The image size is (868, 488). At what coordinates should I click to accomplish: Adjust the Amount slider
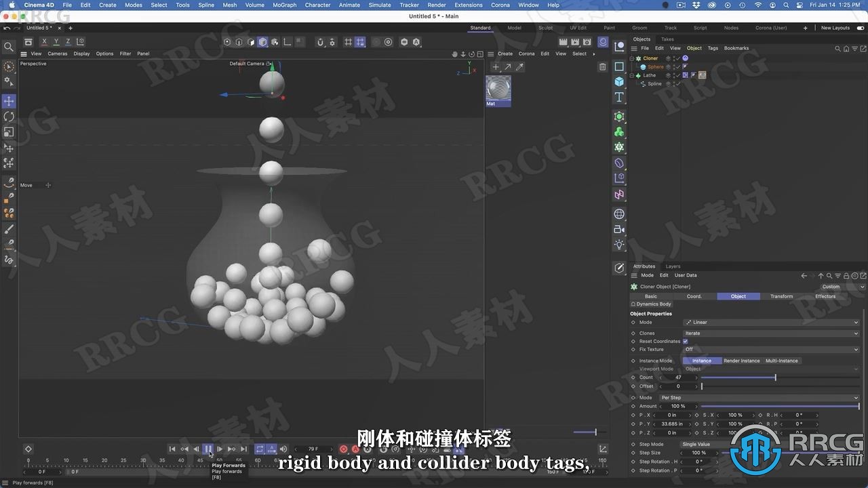coord(780,407)
